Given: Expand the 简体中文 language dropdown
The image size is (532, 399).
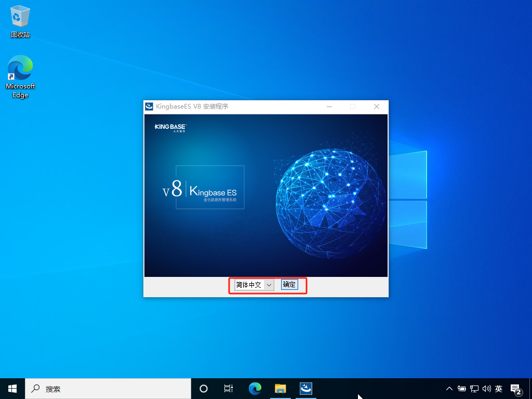Looking at the screenshot, I should tap(254, 285).
